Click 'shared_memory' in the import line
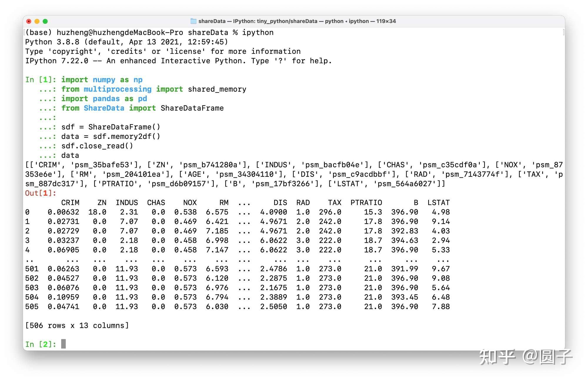This screenshot has width=588, height=381. tap(217, 89)
